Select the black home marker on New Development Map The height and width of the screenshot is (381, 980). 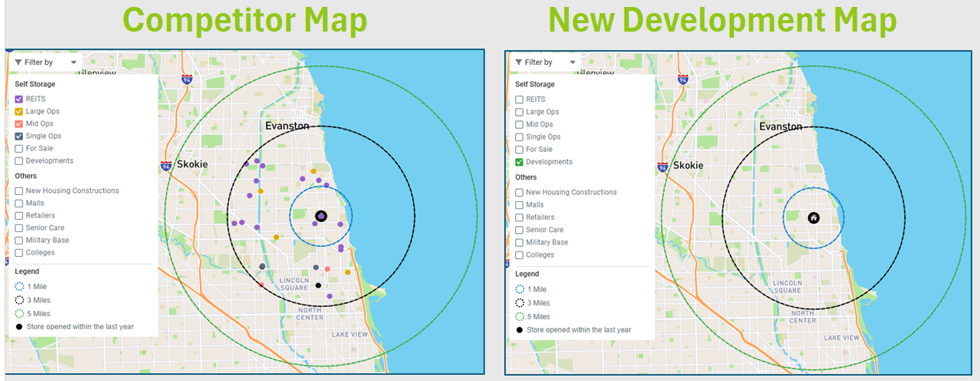coord(813,217)
